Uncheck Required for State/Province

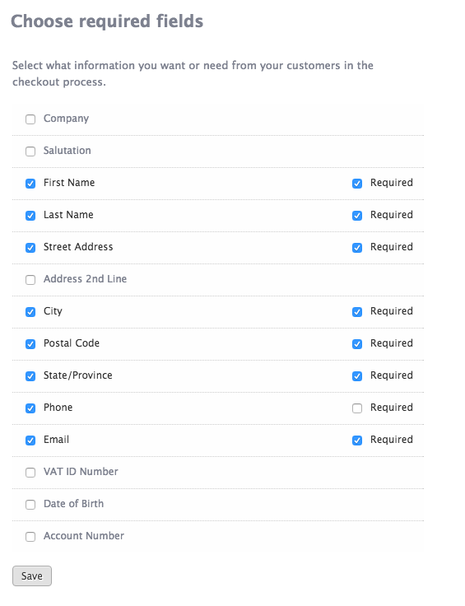pyautogui.click(x=357, y=376)
